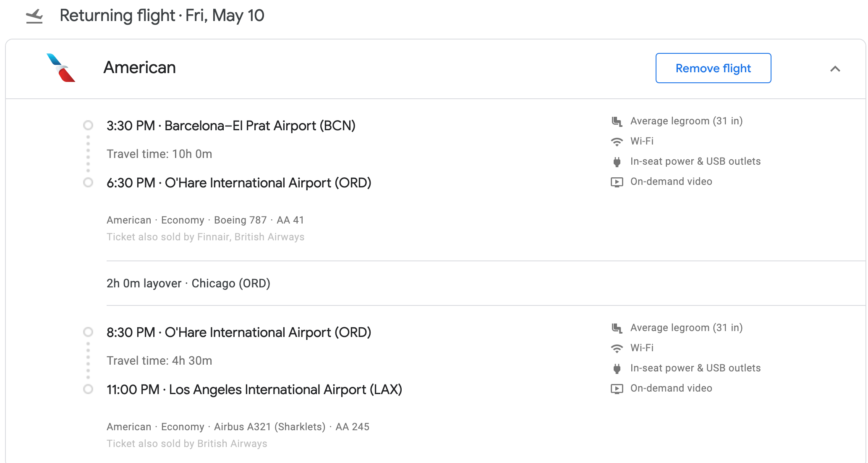Click the Los Angeles arrival stop circle
This screenshot has height=463, width=868.
click(88, 389)
